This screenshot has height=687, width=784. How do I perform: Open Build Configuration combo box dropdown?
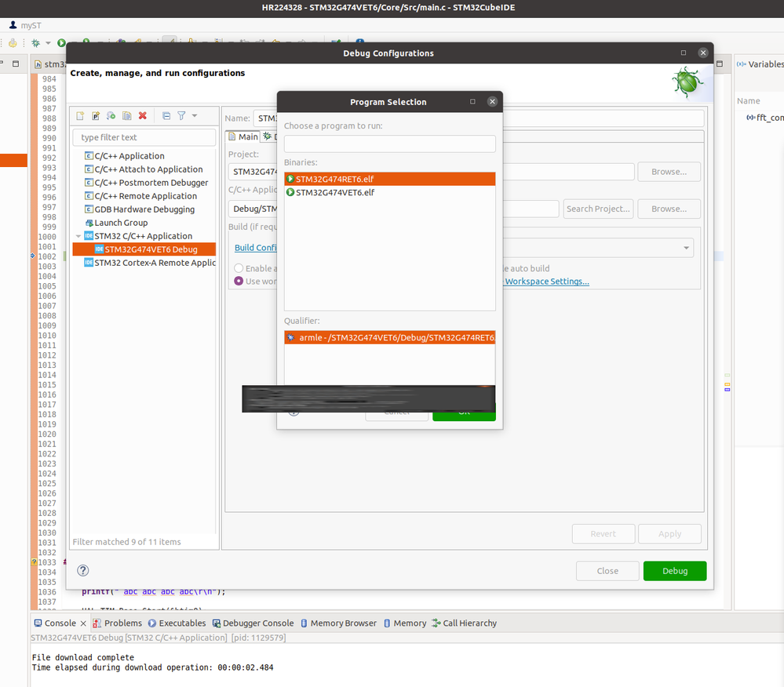coord(686,248)
